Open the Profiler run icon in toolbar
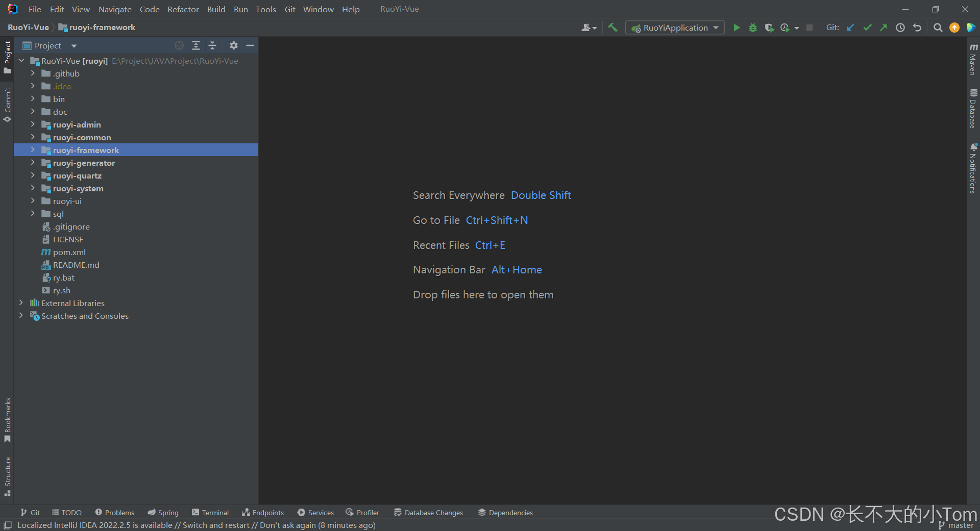 pos(785,28)
